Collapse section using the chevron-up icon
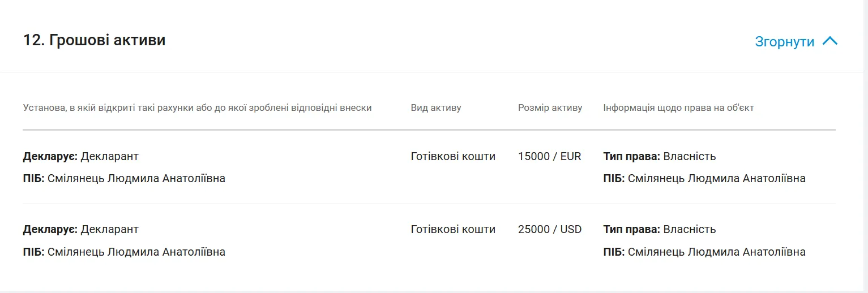 pos(829,41)
